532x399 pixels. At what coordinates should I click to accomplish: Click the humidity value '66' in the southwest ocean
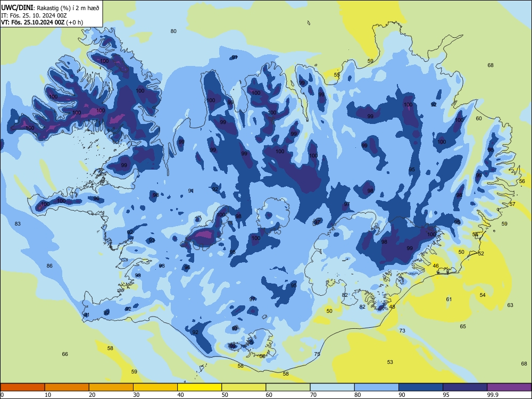tap(65, 354)
